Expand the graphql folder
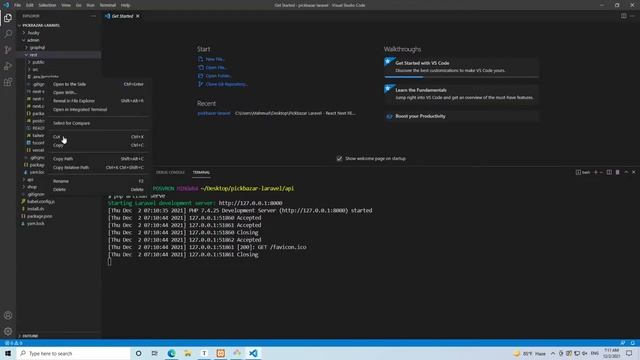 pyautogui.click(x=37, y=47)
